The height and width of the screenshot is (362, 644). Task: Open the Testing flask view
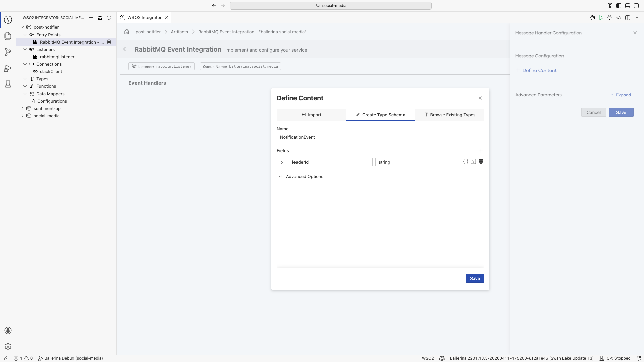pos(8,84)
